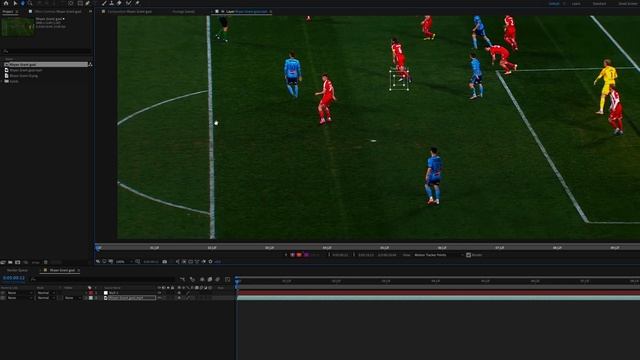Click label color swatch of Shaw Grant goal.mp4 layer
Image resolution: width=640 pixels, height=360 pixels.
(91, 298)
